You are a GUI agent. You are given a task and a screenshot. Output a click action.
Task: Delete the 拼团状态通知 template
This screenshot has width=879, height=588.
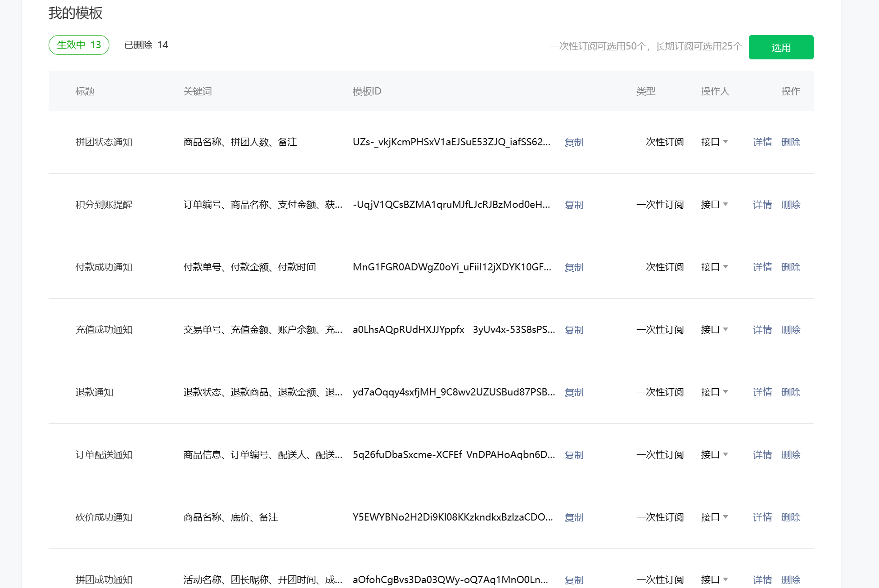pos(791,142)
